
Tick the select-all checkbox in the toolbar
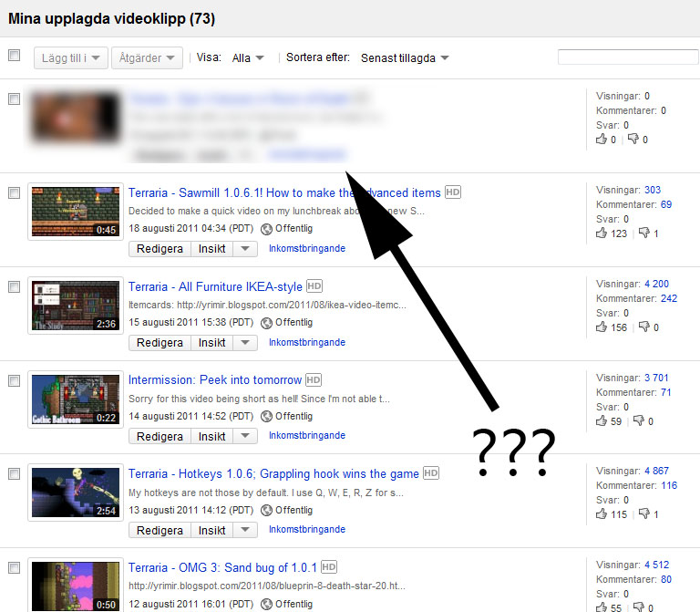point(15,56)
